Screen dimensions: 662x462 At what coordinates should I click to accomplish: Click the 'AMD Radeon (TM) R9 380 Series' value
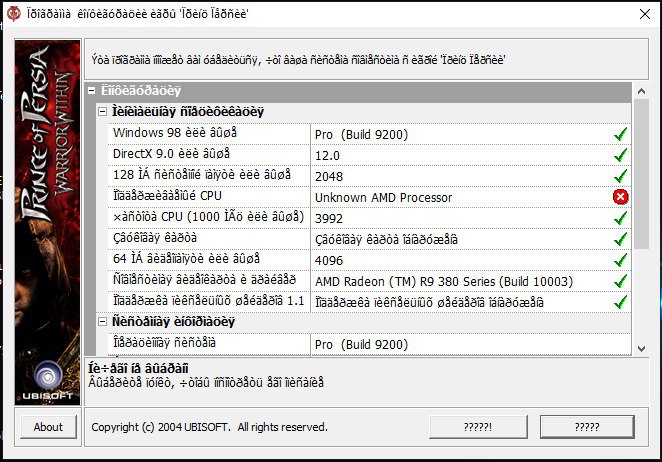(x=444, y=282)
